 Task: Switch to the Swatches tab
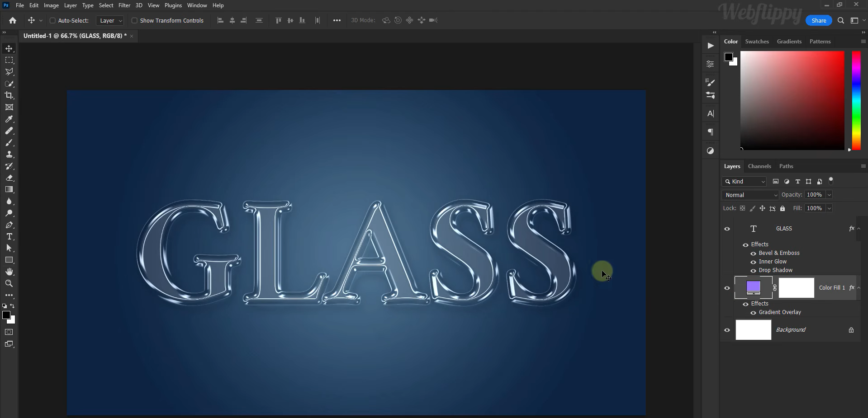(757, 42)
